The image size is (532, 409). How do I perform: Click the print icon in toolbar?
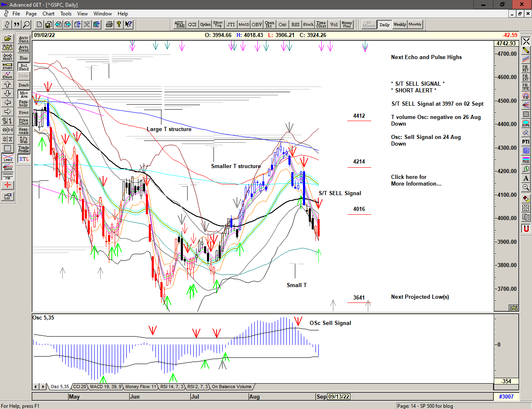point(109,25)
